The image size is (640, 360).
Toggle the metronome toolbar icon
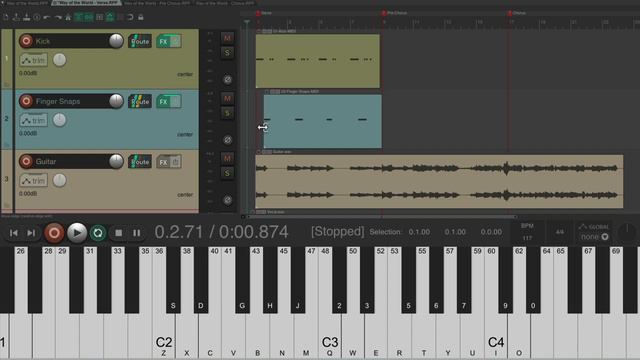pos(68,17)
